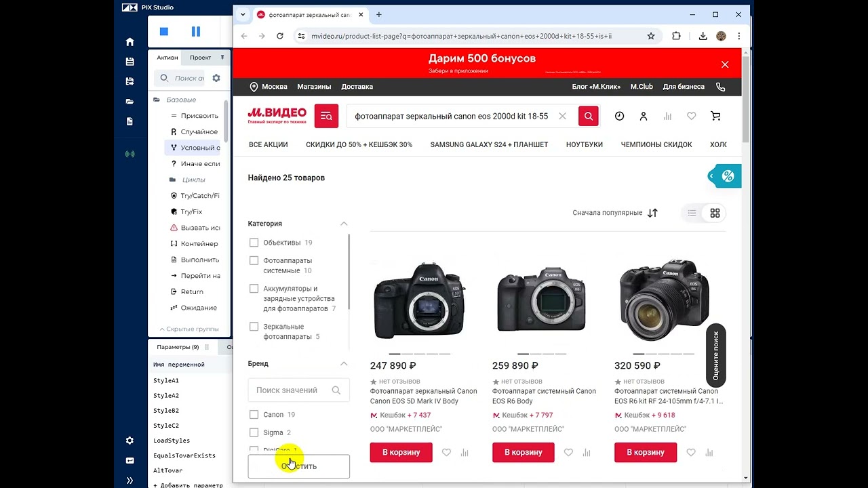
Task: Expand the PIX Studio sidebar with double chevron
Action: point(130,481)
